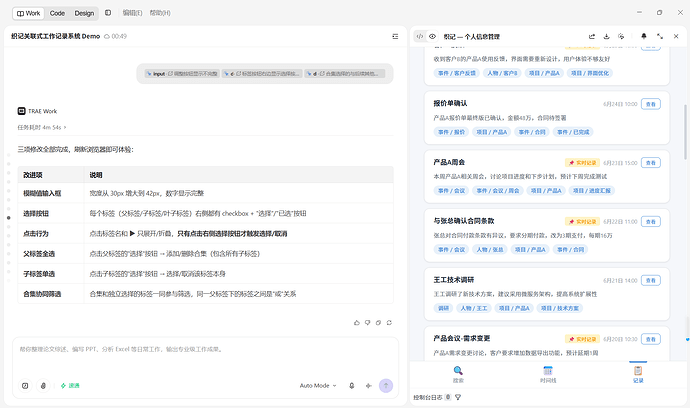Screen dimensions: 690x408
Task: Select the 项目 / 技术方案 tag
Action: [x=560, y=308]
